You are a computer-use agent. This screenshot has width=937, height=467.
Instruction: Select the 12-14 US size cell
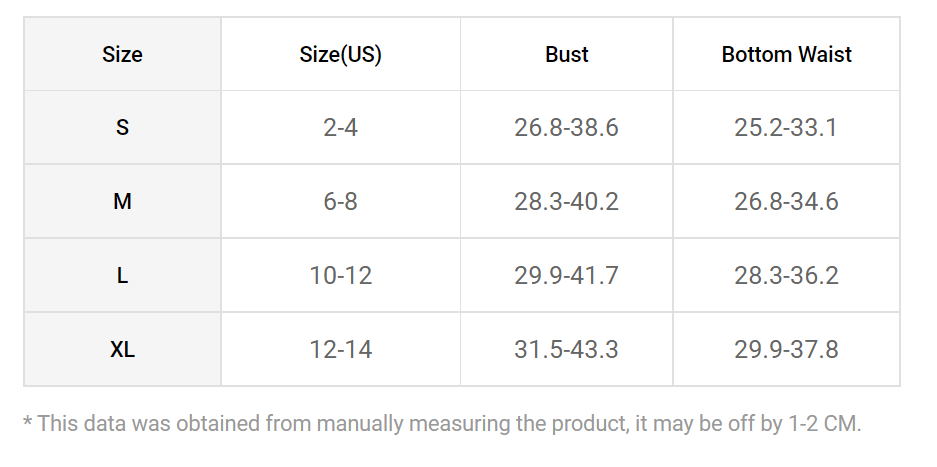[341, 349]
